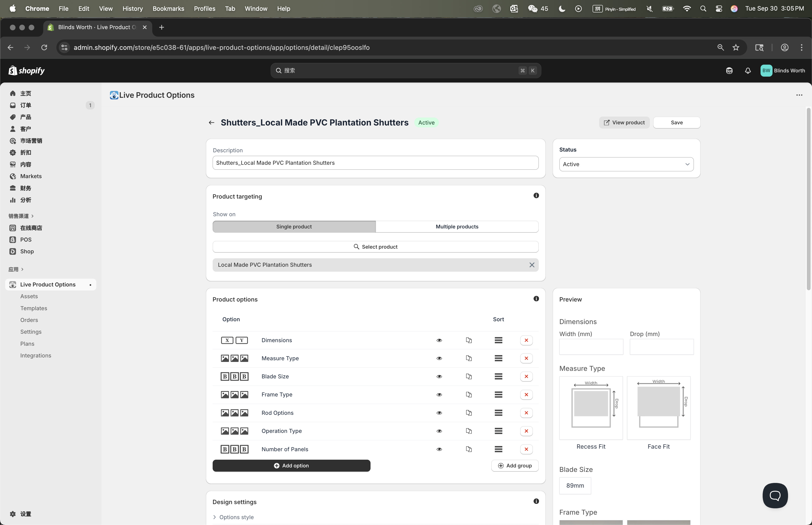This screenshot has height=525, width=812.
Task: Open the Product targeting info icon
Action: (x=536, y=196)
